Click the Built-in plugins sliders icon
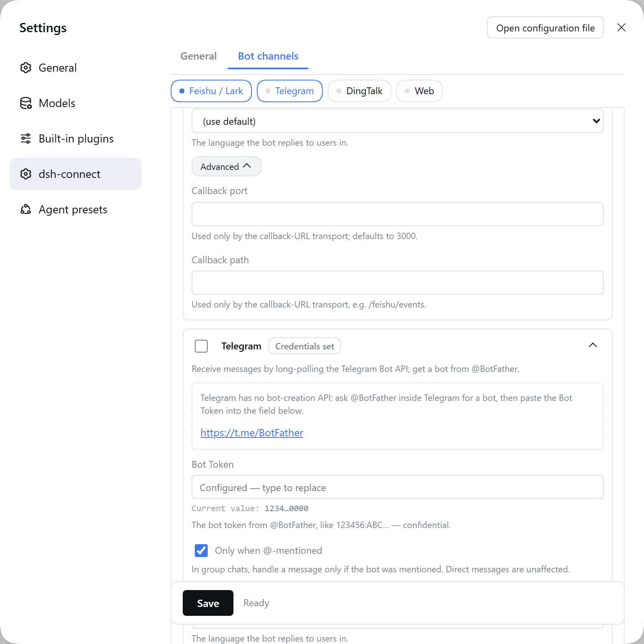The image size is (644, 644). click(x=26, y=138)
